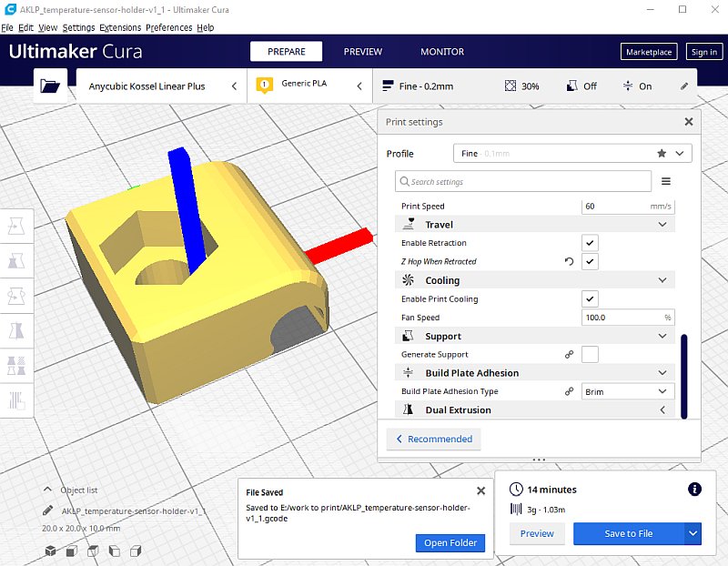Click the Search settings field
The width and height of the screenshot is (728, 566).
[x=522, y=182]
